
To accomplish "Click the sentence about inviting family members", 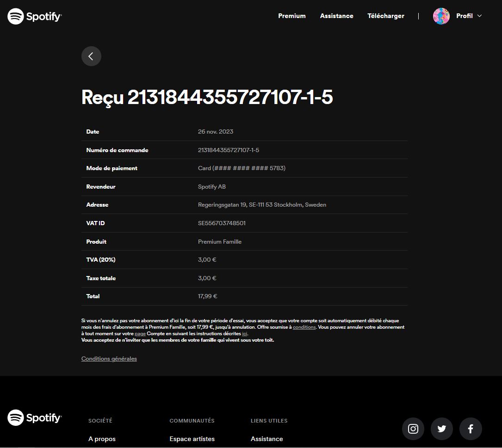I will [x=178, y=340].
